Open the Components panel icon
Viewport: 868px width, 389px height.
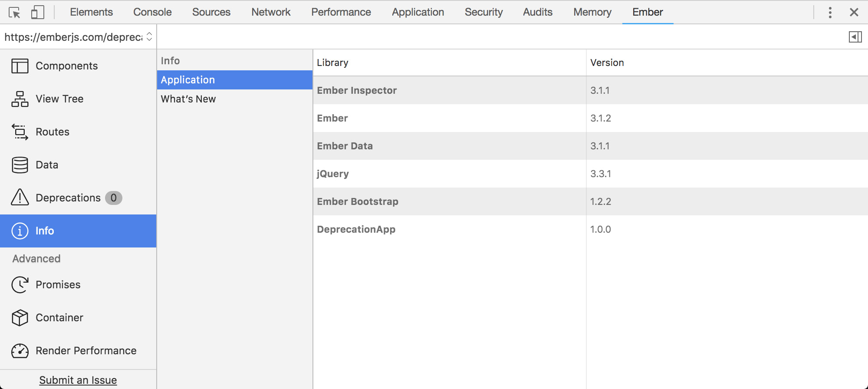[20, 66]
